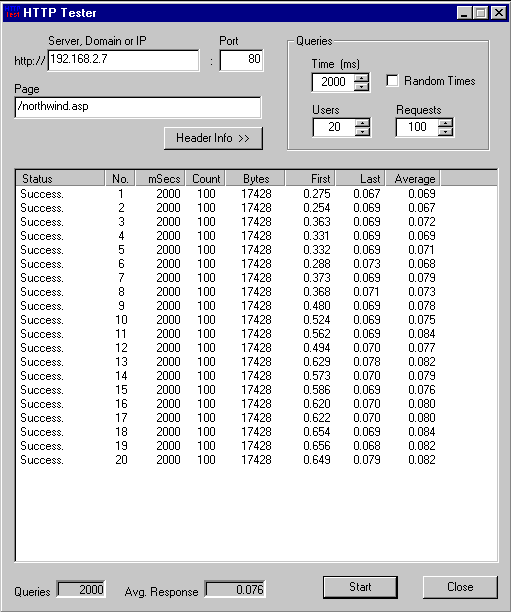Decrease the Users count with down arrow
Image resolution: width=511 pixels, height=612 pixels.
coord(363,132)
